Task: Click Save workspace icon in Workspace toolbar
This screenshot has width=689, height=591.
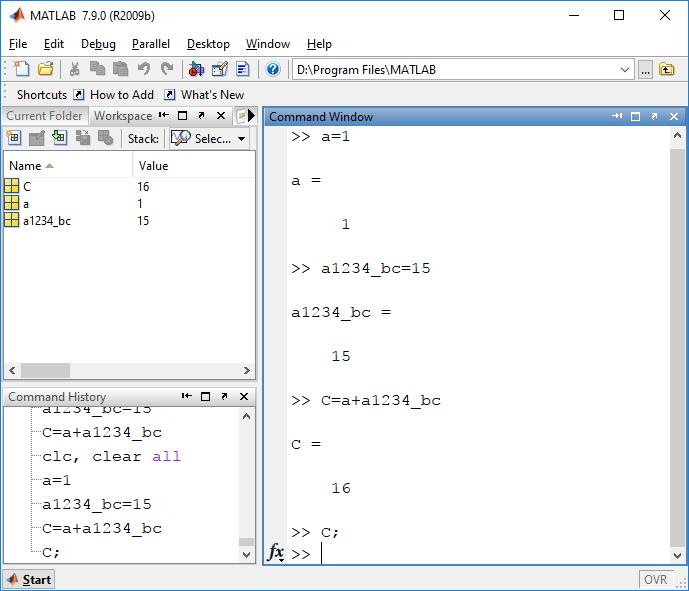Action: tap(83, 138)
